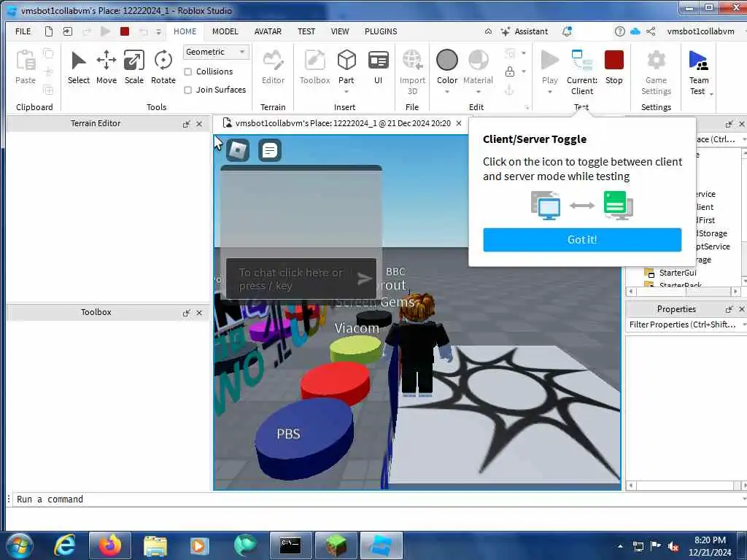Open the Material picker icon
This screenshot has width=747, height=560.
click(479, 61)
